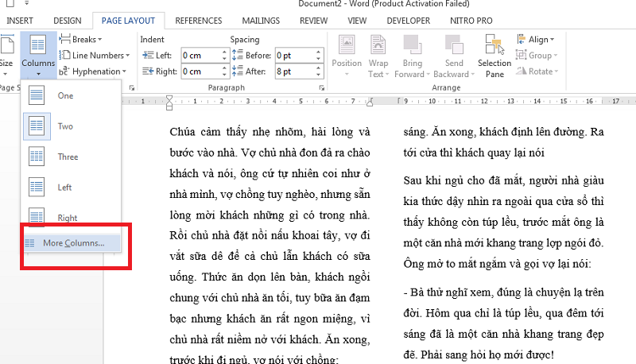Open Page Setup dialog launcher
636x364 pixels.
132,87
